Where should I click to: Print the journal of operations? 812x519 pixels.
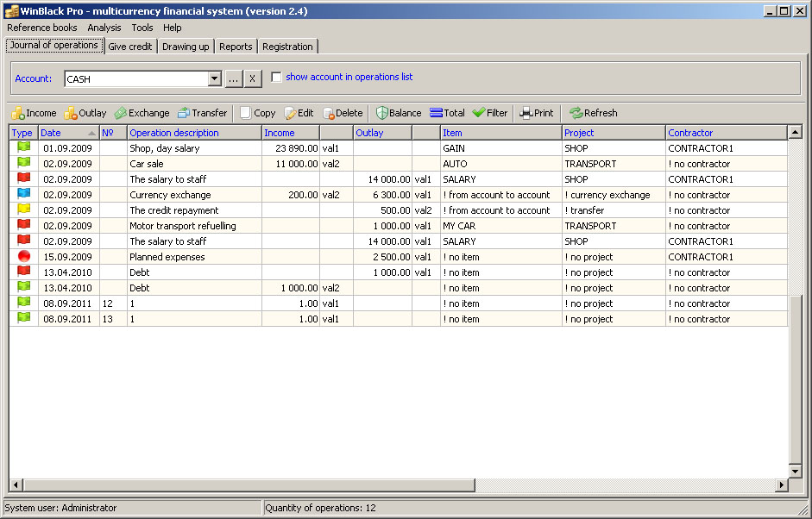(536, 113)
